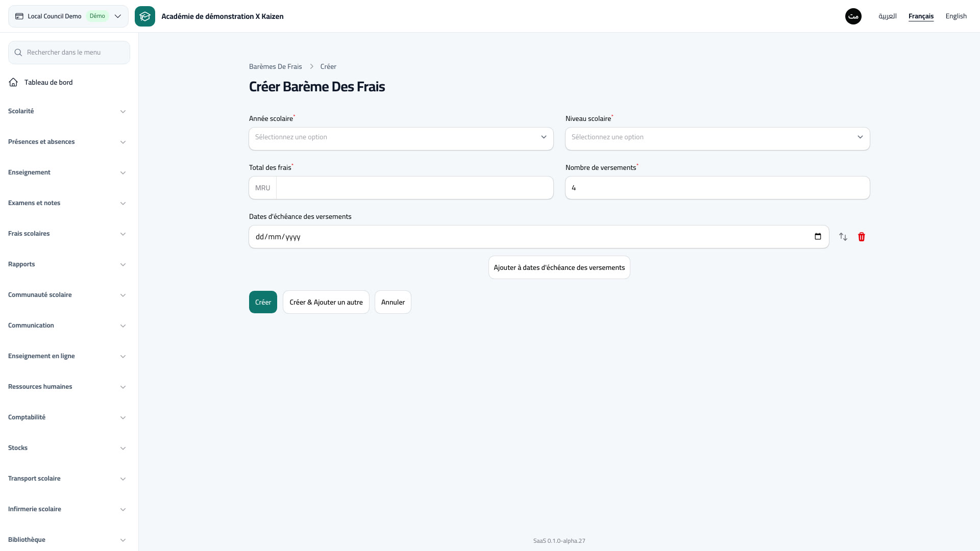Expand the Comptabilité section

click(x=67, y=417)
